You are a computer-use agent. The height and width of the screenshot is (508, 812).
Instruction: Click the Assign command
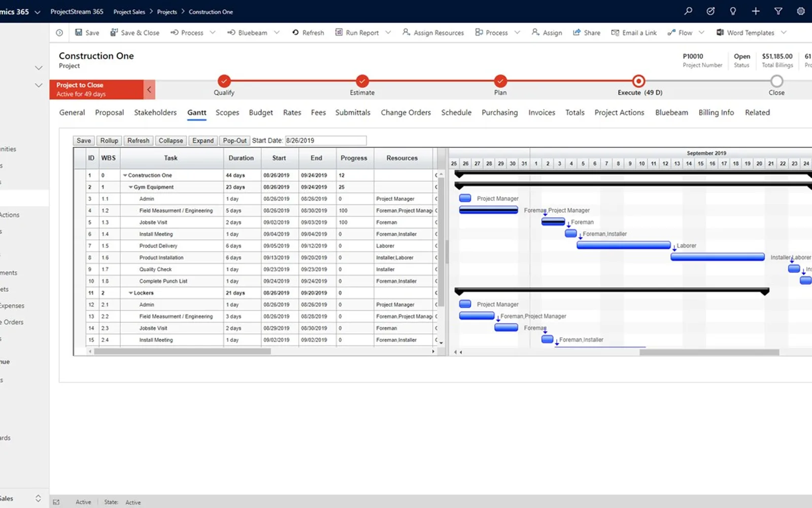(547, 33)
